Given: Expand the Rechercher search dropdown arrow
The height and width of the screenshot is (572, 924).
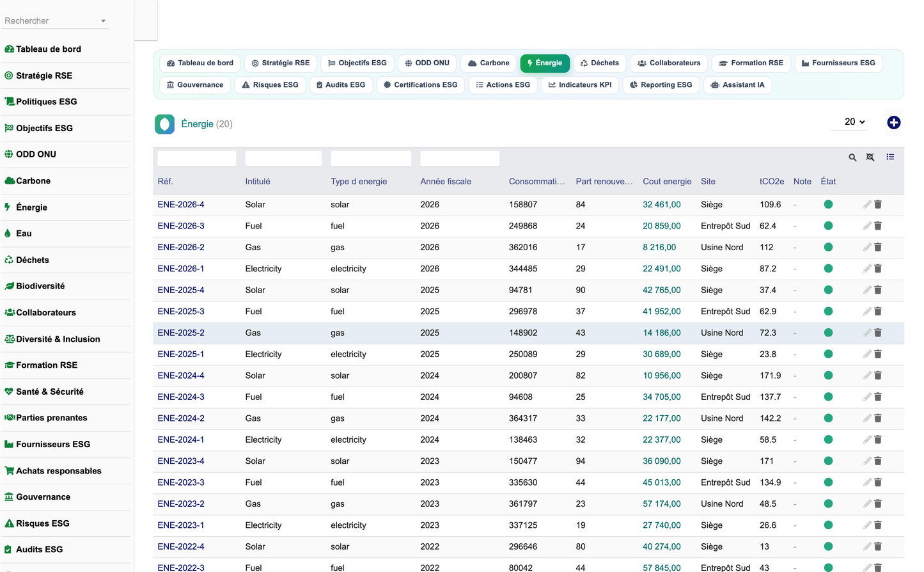Looking at the screenshot, I should click(x=103, y=21).
